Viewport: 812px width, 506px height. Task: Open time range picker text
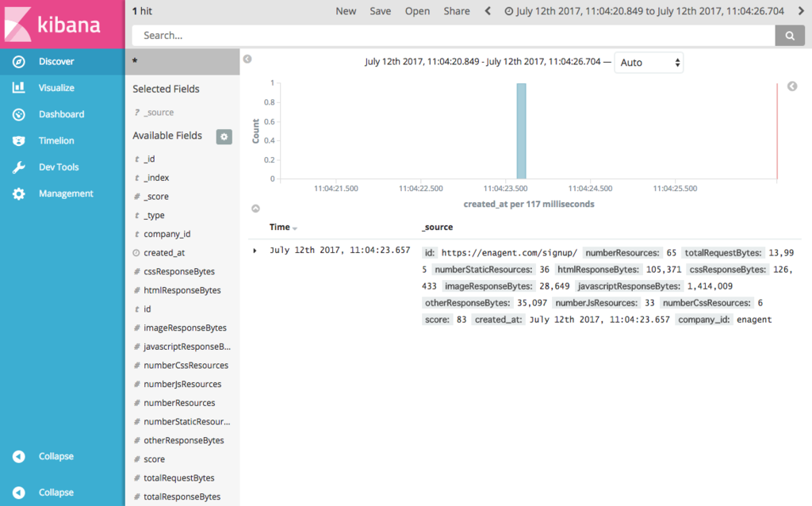click(650, 11)
